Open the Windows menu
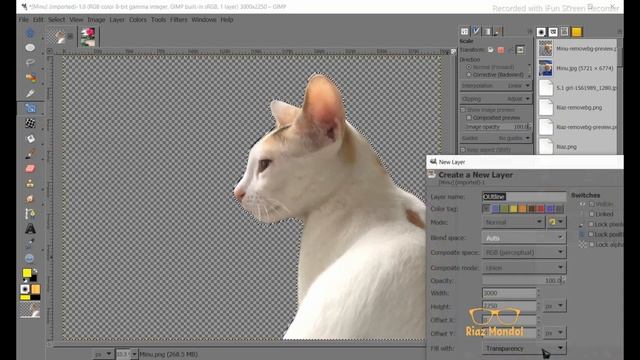This screenshot has width=640, height=360. (x=204, y=20)
